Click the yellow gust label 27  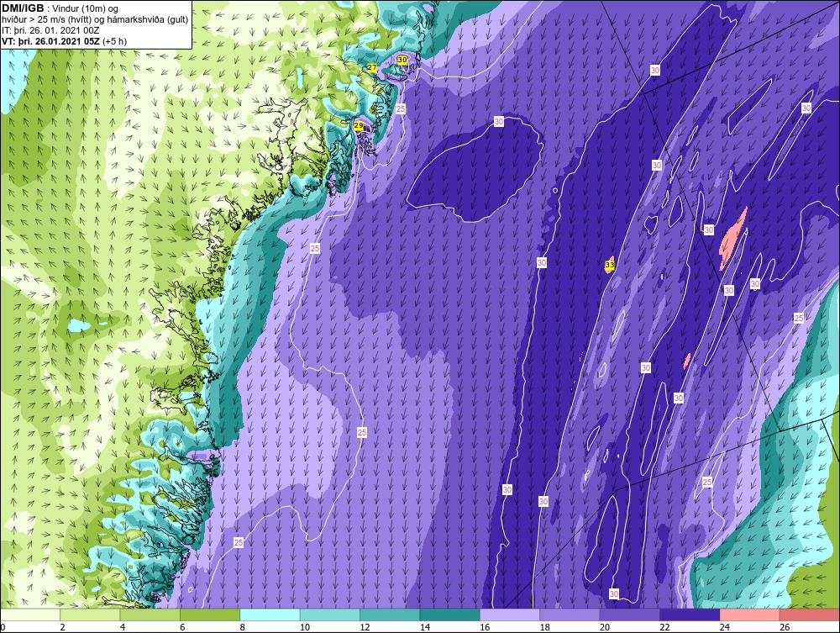(372, 68)
